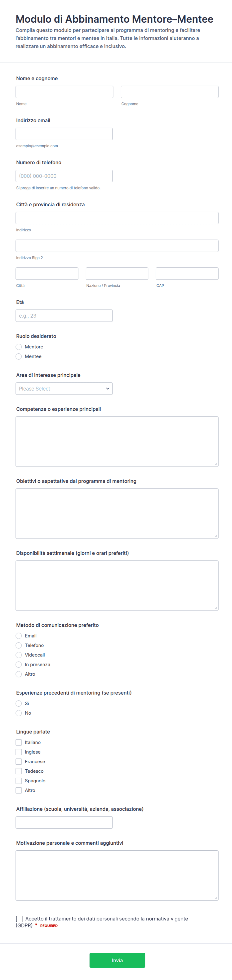Accept the GDPR data treatment checkbox

coord(19,918)
